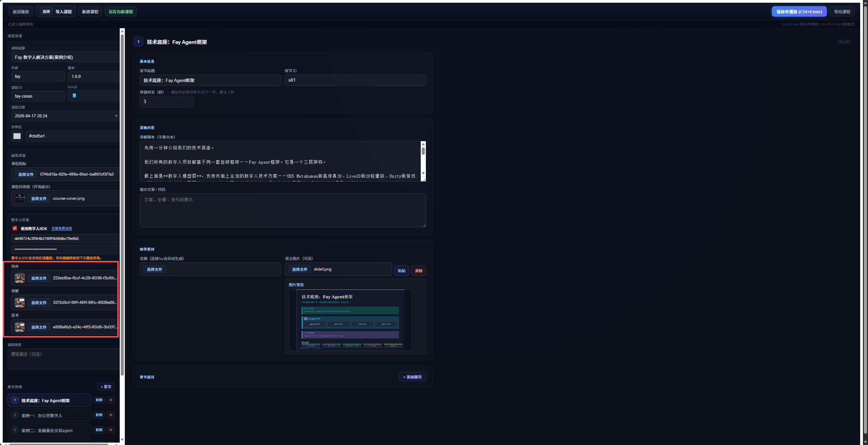Click the course cover image thumbnail icon

pos(20,198)
